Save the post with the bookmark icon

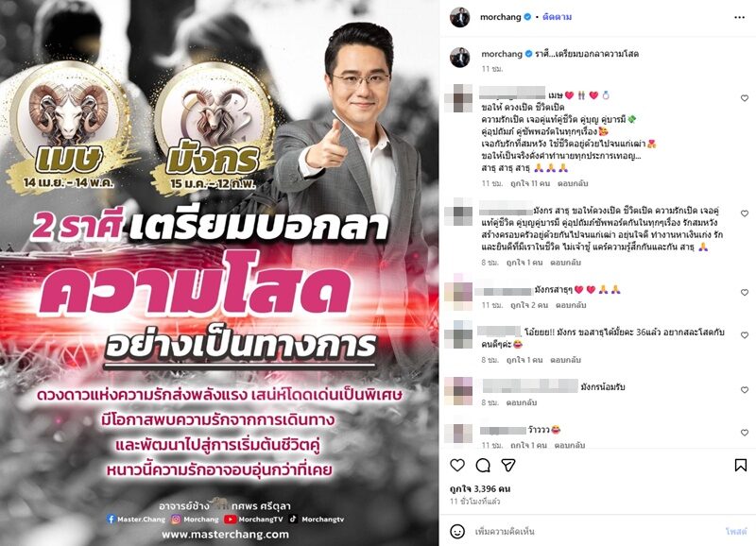741,465
